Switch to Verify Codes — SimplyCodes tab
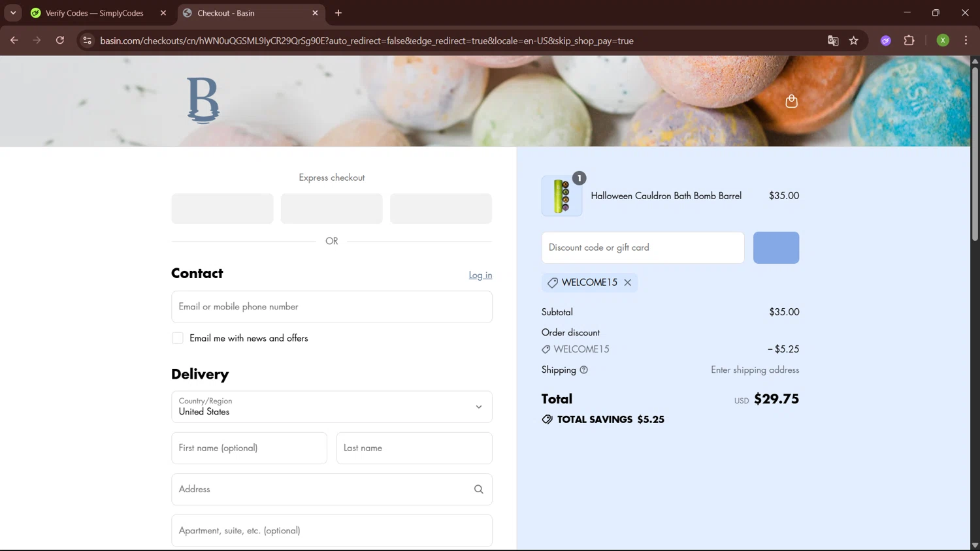The width and height of the screenshot is (980, 551). click(95, 13)
